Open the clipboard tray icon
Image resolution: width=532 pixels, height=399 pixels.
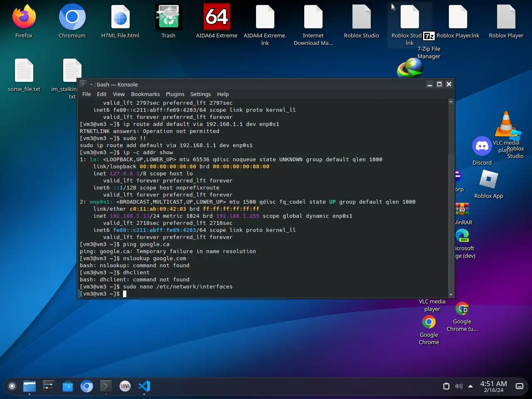[x=446, y=386]
